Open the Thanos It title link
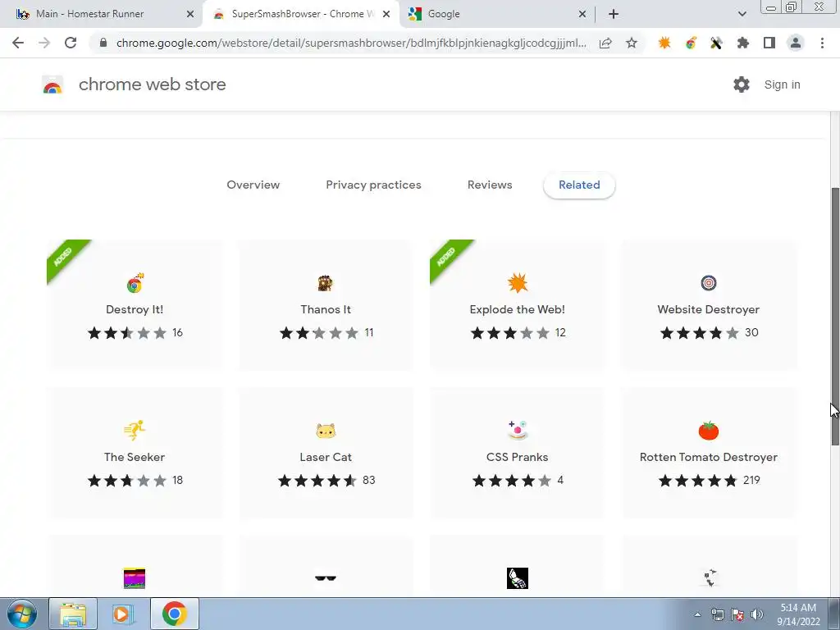 pyautogui.click(x=325, y=309)
